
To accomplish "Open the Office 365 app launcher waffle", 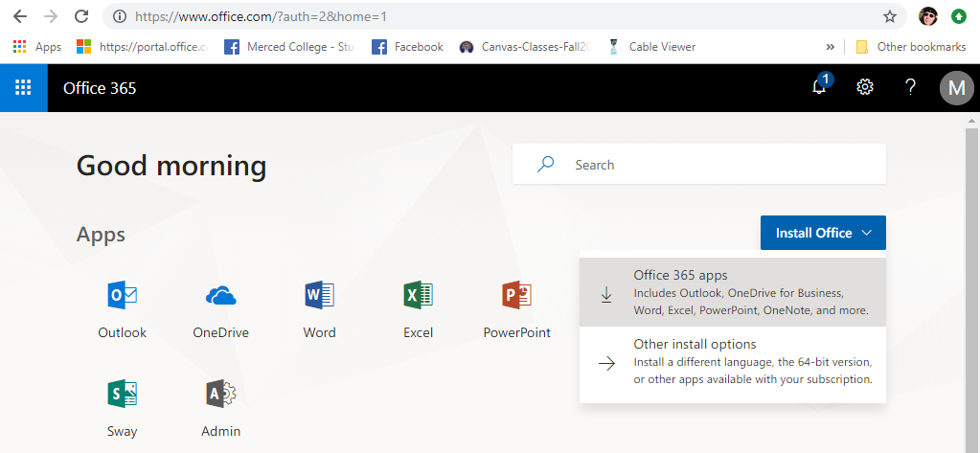I will (x=23, y=88).
